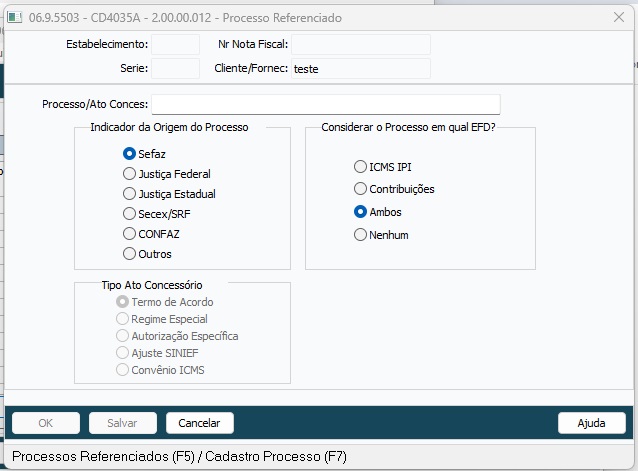Viewport: 638px width, 471px height.
Task: Open help with the Ajuda button
Action: tap(592, 423)
